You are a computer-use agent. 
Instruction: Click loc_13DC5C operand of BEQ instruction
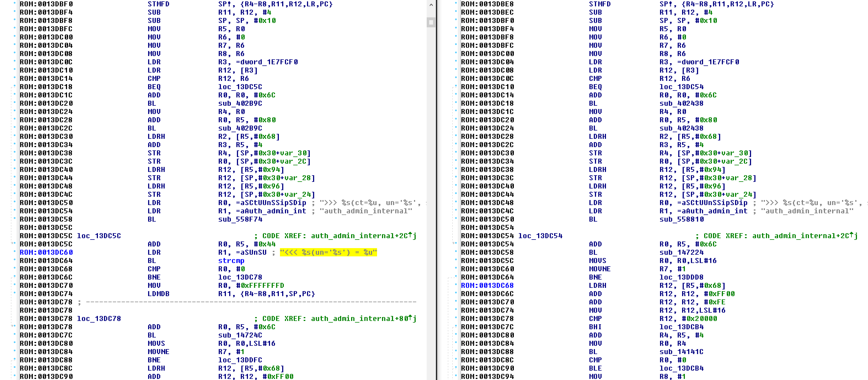(x=240, y=87)
